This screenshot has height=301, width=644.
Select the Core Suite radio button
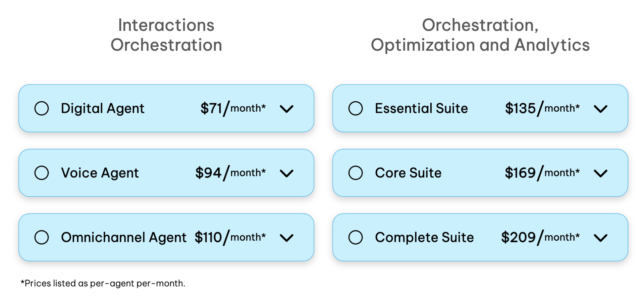(356, 173)
